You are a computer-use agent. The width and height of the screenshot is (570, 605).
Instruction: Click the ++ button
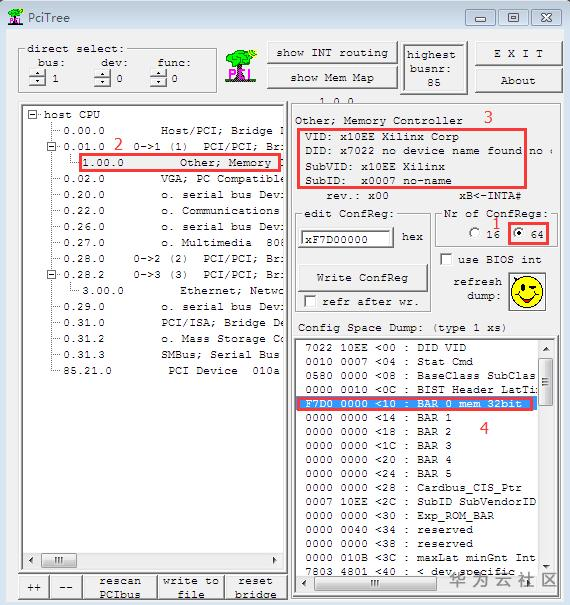coord(34,587)
